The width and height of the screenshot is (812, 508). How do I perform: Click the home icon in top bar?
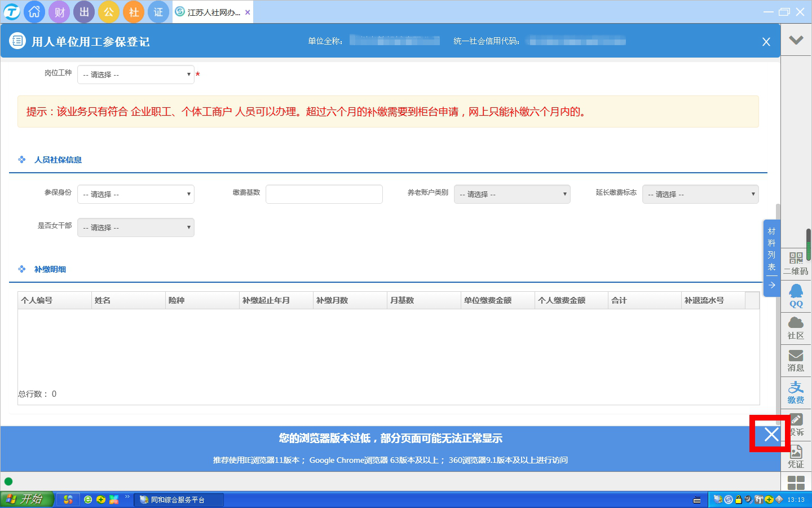tap(34, 12)
